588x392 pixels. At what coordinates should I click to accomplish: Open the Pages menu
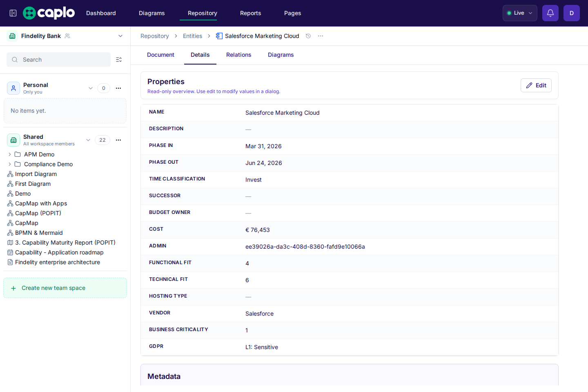(x=293, y=13)
